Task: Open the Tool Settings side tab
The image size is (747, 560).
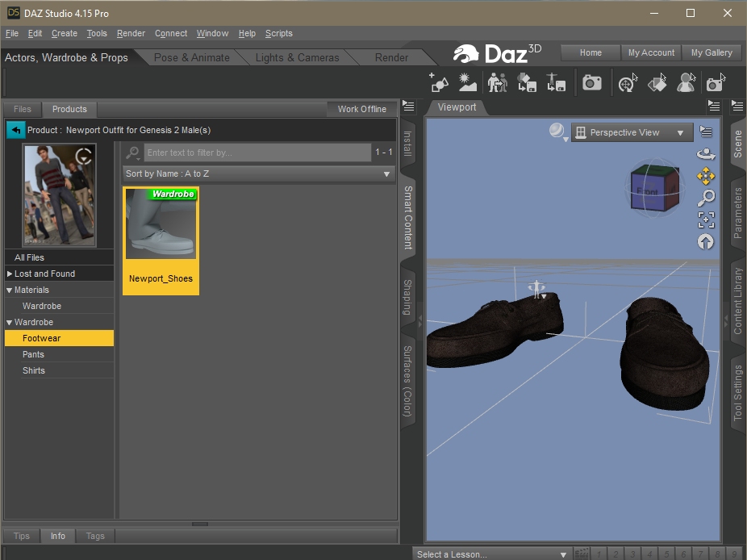Action: [x=738, y=393]
